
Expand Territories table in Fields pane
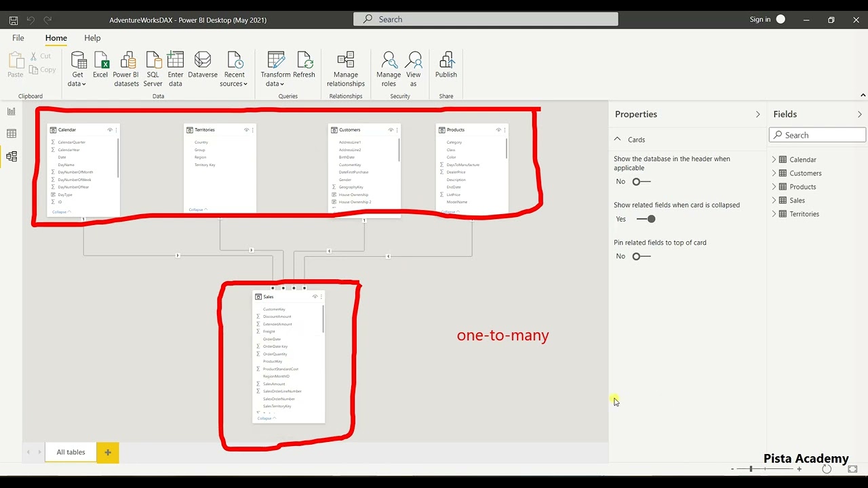pyautogui.click(x=774, y=214)
